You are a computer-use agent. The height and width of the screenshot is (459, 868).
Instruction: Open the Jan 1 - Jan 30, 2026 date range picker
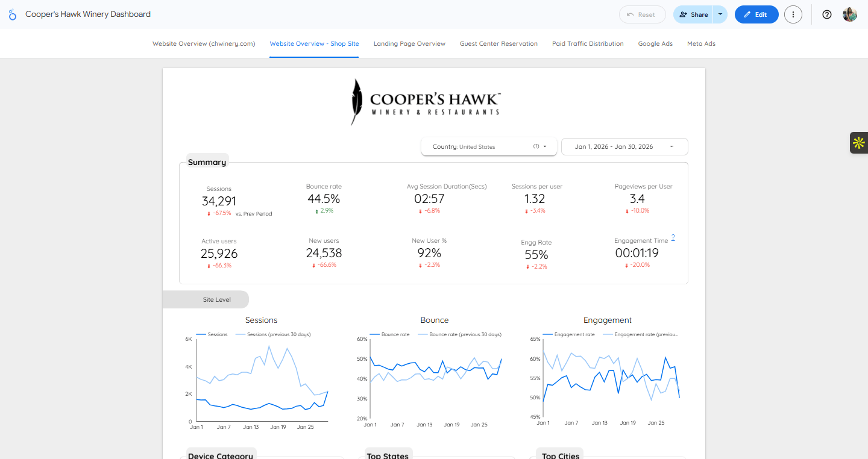pos(624,146)
